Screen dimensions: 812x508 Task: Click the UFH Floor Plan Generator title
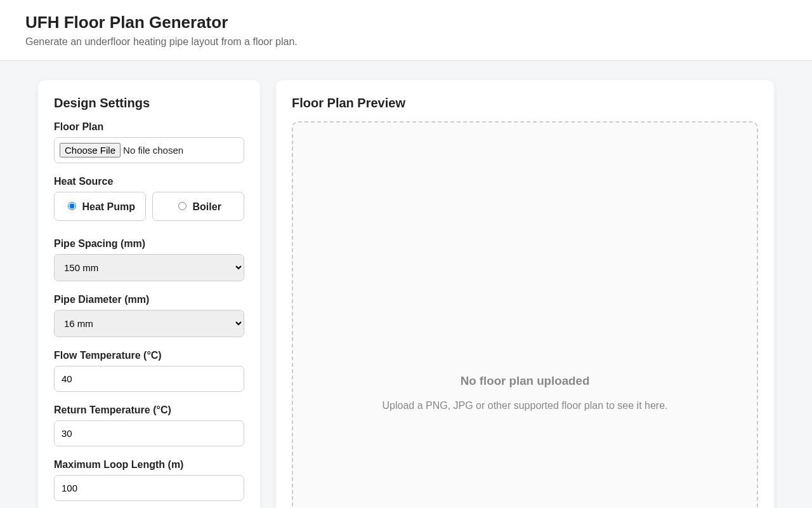click(x=126, y=22)
